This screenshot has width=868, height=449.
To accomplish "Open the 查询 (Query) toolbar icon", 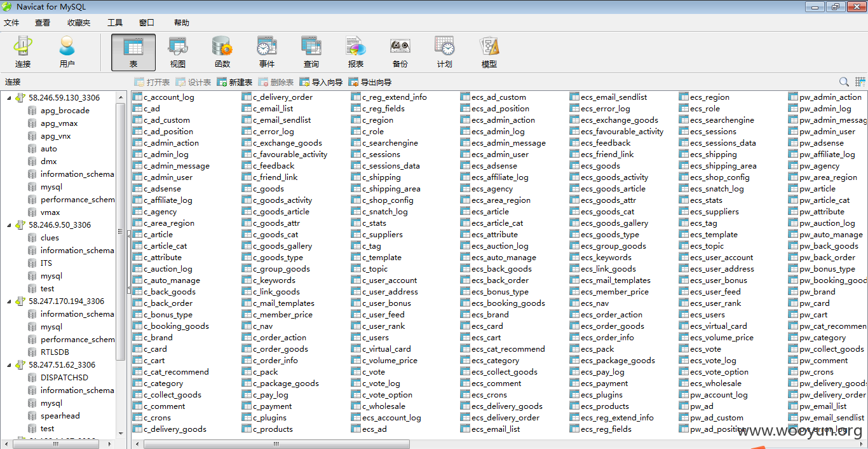I will click(x=311, y=52).
